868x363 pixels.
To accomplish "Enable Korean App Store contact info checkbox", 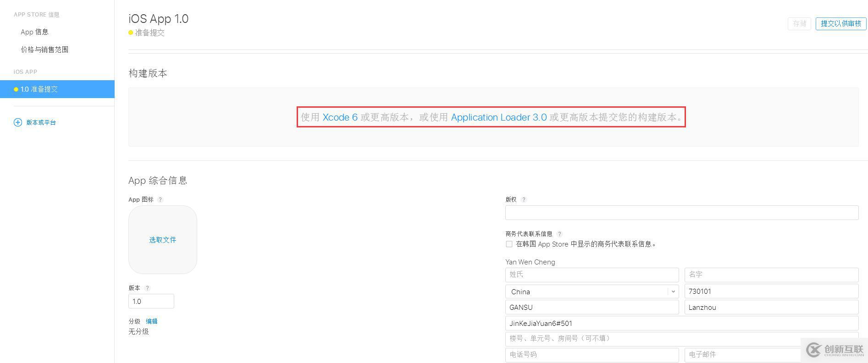I will pos(509,244).
